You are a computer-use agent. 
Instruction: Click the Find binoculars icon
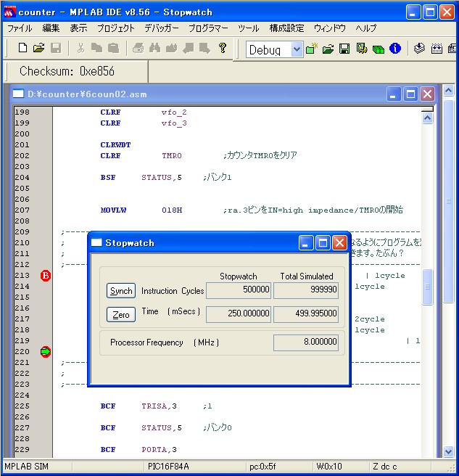click(154, 48)
